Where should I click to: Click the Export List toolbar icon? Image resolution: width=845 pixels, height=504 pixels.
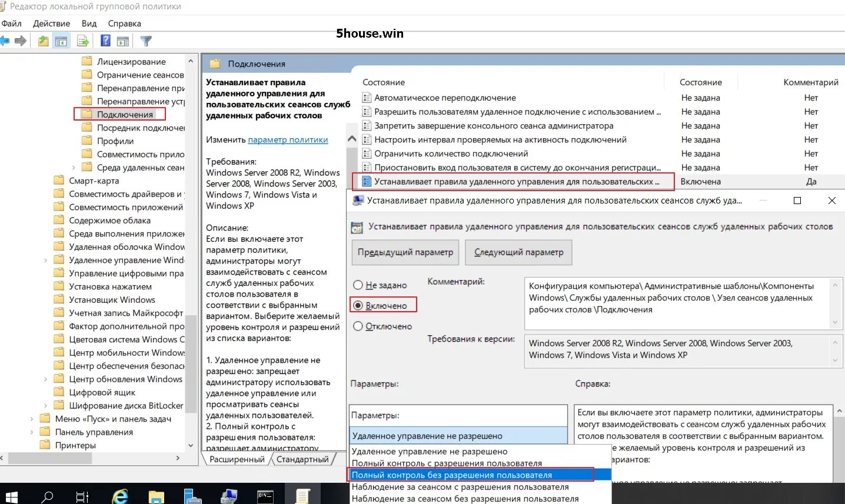point(83,41)
